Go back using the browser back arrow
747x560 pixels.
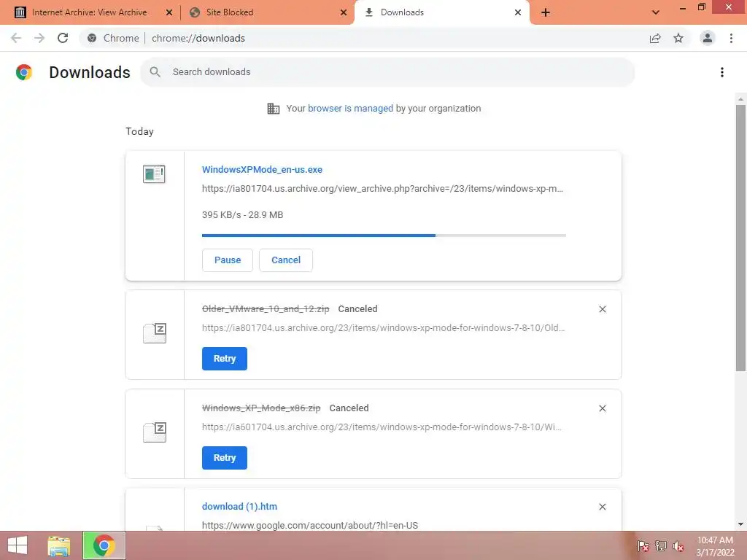click(16, 38)
